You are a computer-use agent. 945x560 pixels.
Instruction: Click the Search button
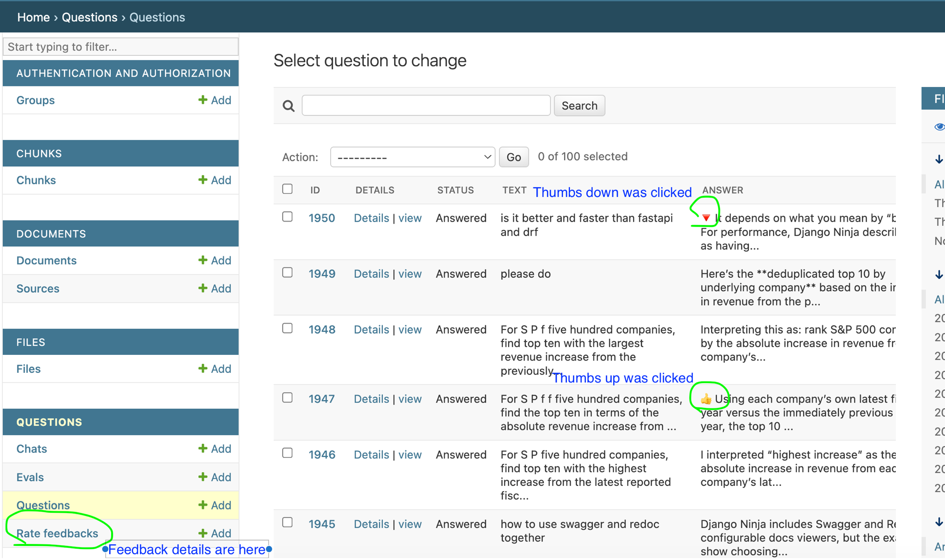click(579, 105)
